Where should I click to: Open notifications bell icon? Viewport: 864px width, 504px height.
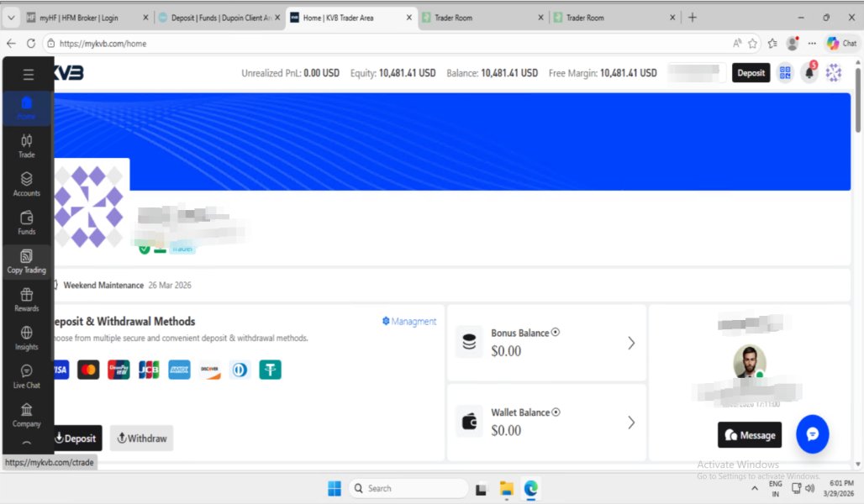pos(809,73)
